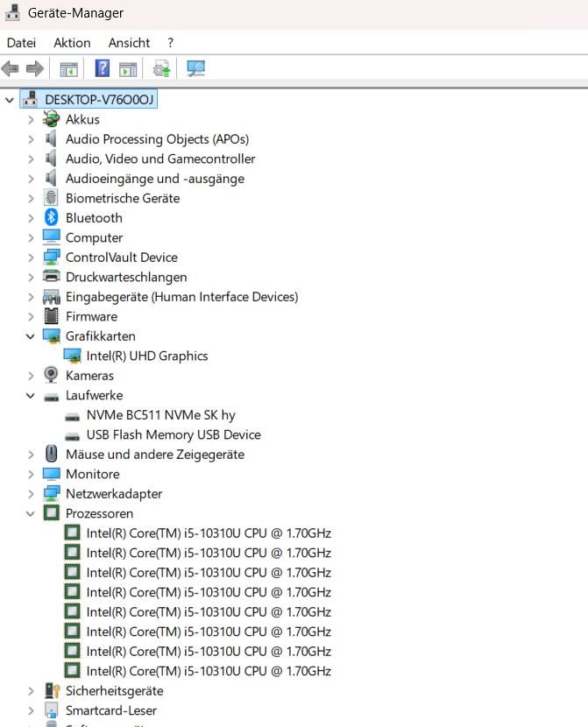Select the last i5-10310U processor entry
588x727 pixels.
coord(209,671)
